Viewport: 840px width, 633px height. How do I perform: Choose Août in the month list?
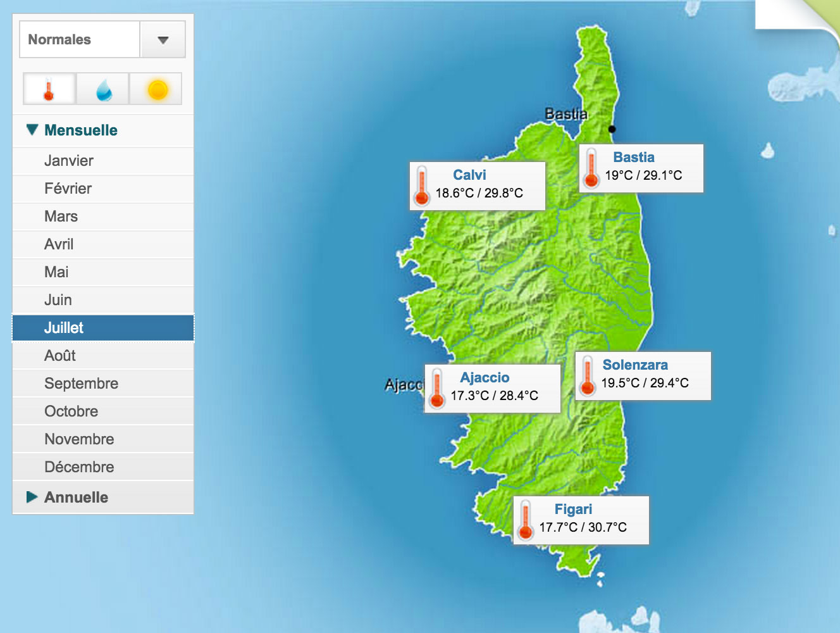[x=103, y=356]
